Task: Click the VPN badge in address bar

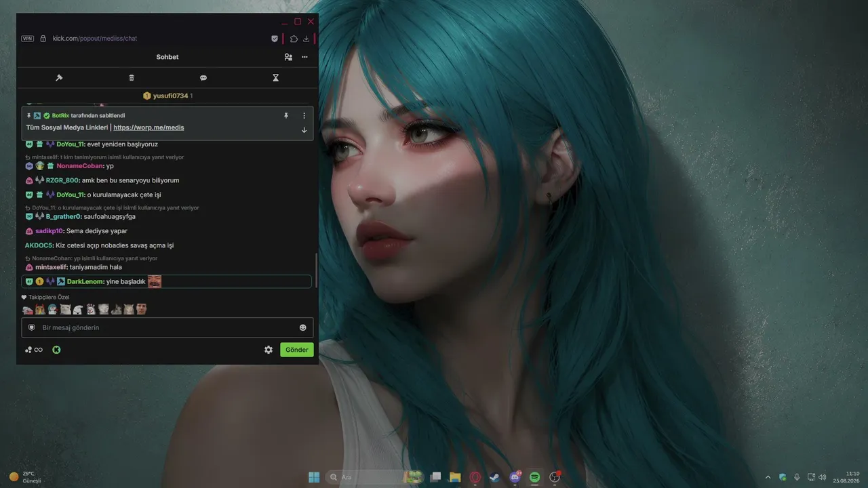Action: pos(27,39)
